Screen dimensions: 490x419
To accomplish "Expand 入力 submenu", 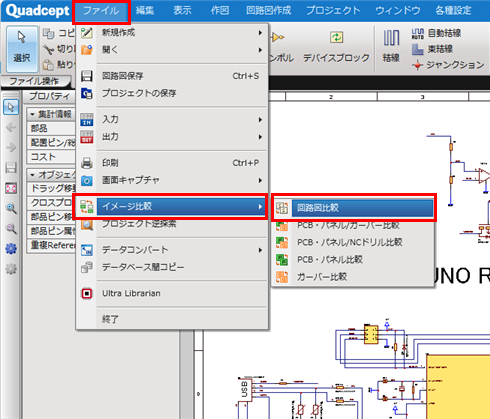I will click(172, 119).
